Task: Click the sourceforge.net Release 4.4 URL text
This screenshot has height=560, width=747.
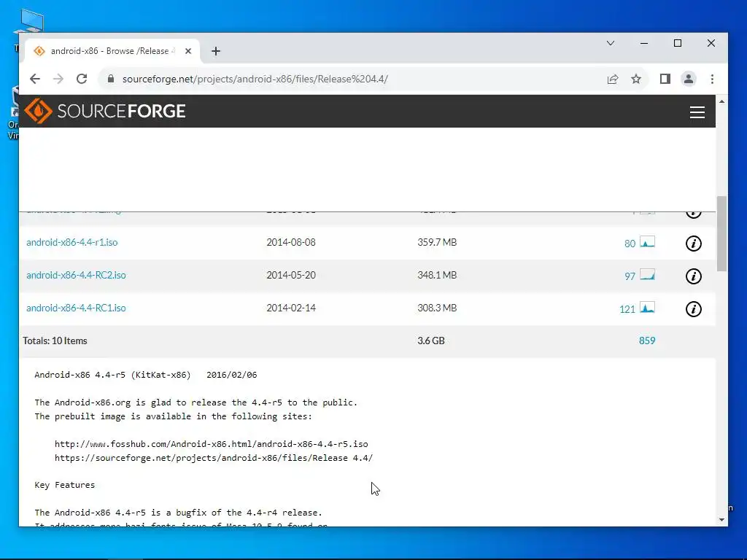Action: (214, 458)
